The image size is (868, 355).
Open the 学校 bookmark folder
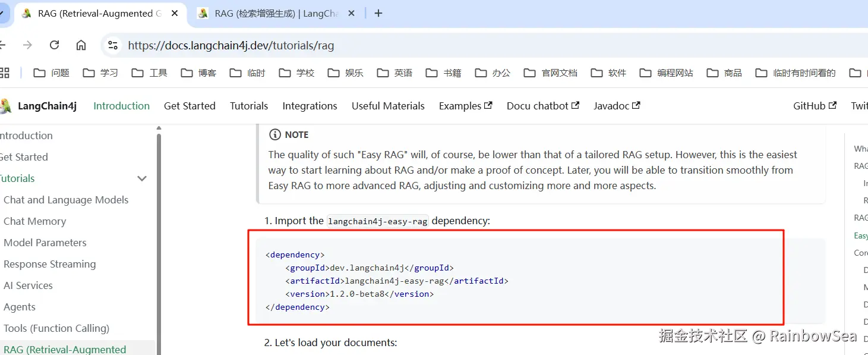pos(296,73)
